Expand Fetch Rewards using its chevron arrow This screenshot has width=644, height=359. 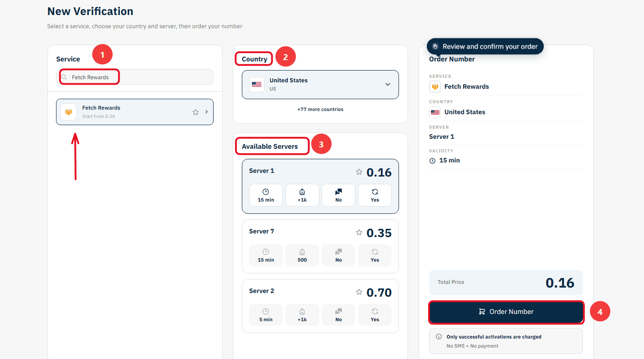click(x=206, y=112)
